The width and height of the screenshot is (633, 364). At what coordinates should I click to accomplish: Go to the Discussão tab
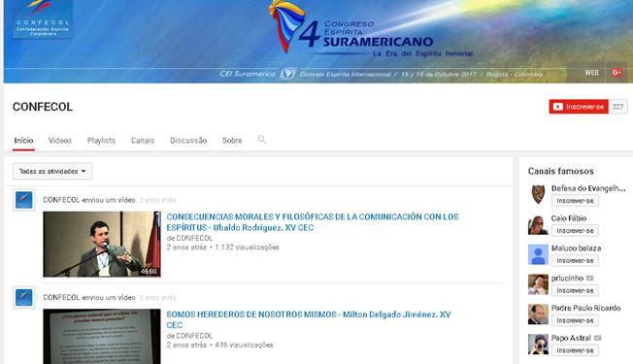pyautogui.click(x=188, y=141)
